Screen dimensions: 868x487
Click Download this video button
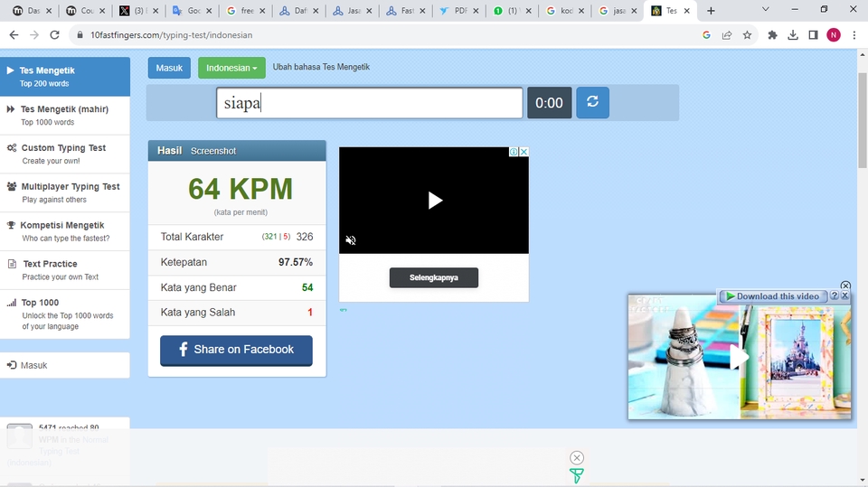[x=773, y=296]
